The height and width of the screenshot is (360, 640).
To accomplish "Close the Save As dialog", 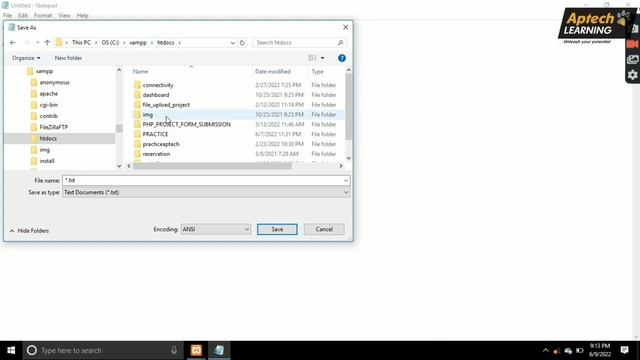I will coord(346,27).
